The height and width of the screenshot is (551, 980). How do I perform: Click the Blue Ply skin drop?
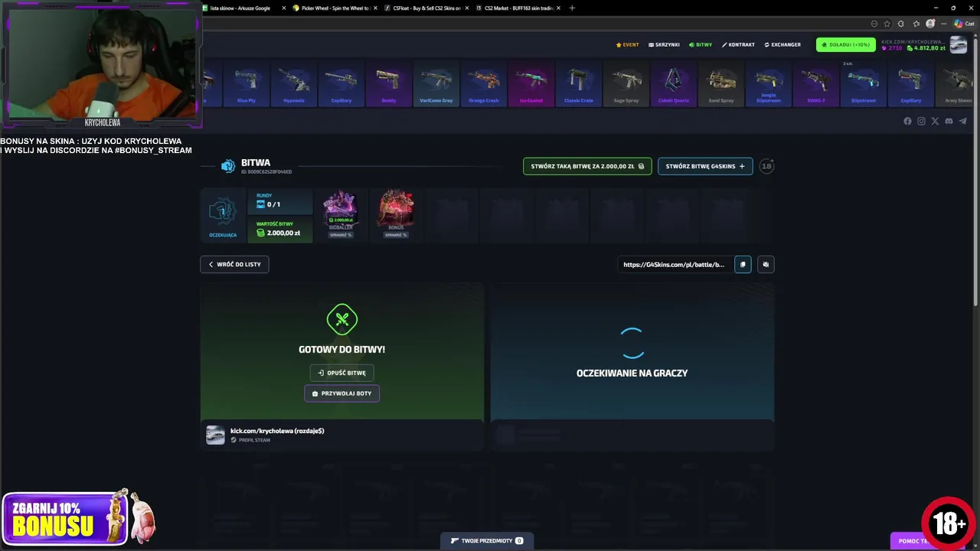(x=247, y=85)
